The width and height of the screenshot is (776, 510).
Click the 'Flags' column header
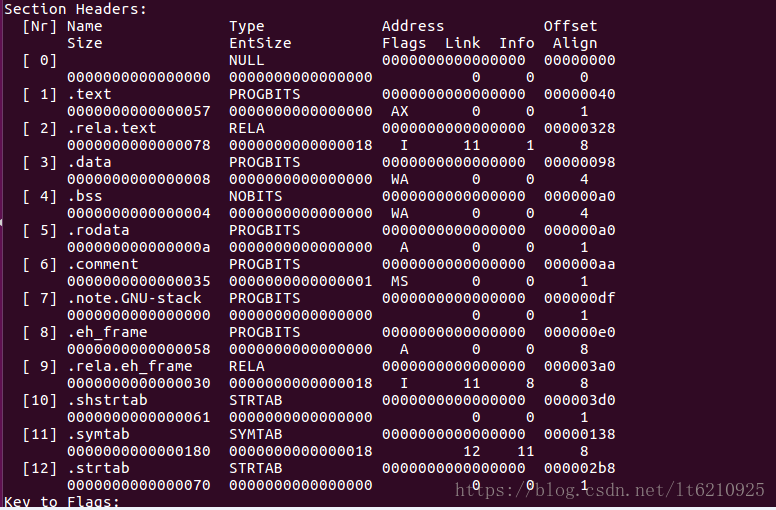(x=404, y=44)
